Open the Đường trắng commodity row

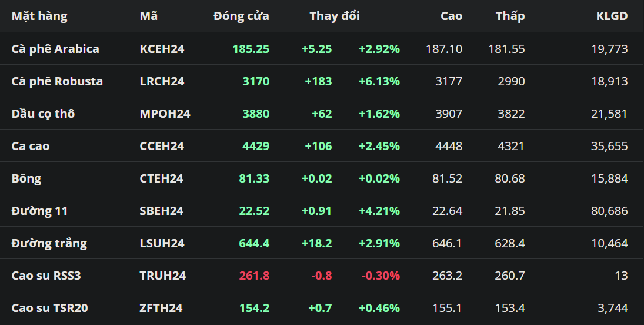click(x=49, y=243)
